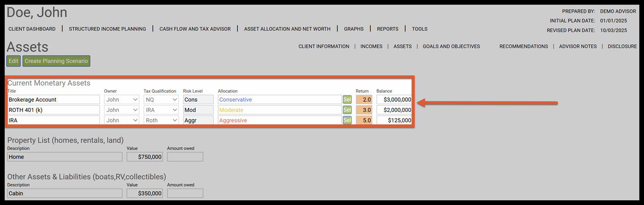The image size is (644, 205).
Task: Click Amount owed field for Cabin
Action: click(185, 193)
